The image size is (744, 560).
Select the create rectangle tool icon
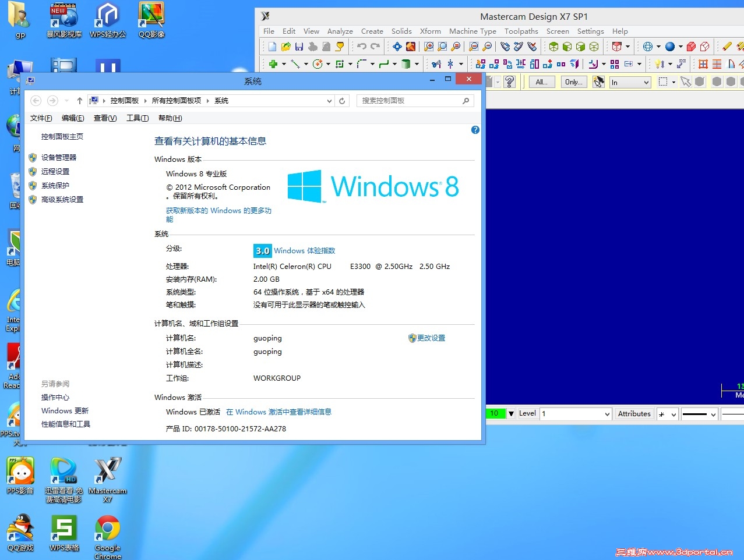[x=340, y=64]
